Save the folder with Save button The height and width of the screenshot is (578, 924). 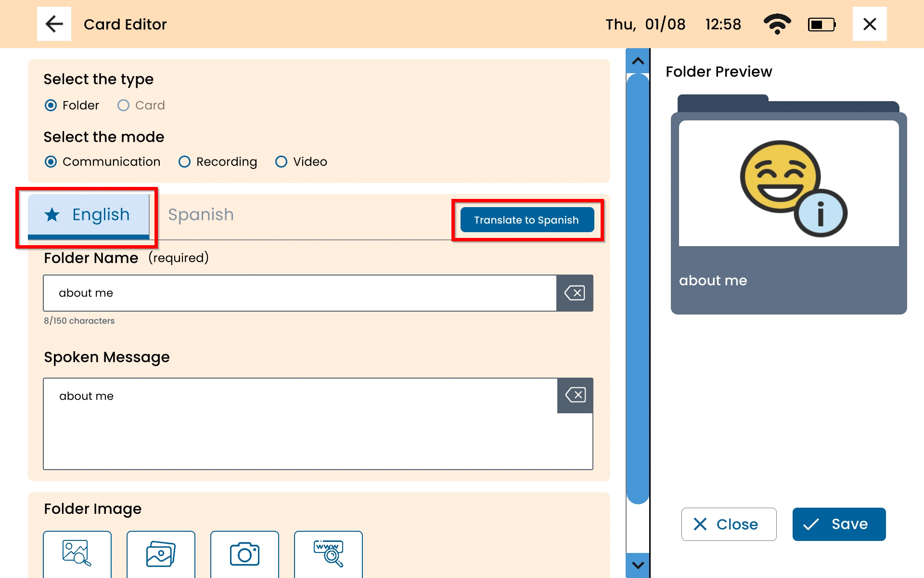(839, 524)
